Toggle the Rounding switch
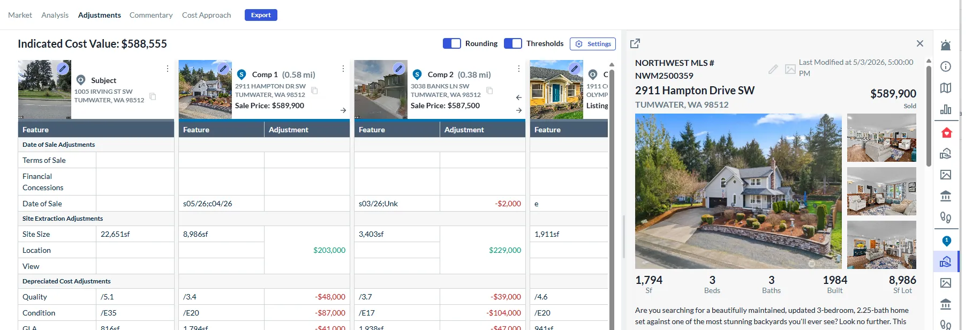 click(x=452, y=43)
